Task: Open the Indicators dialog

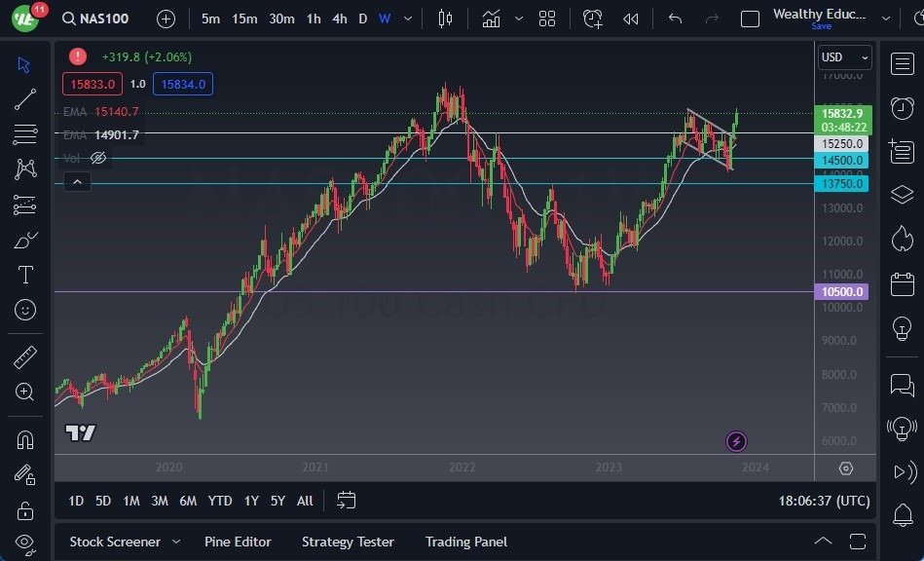Action: coord(491,18)
